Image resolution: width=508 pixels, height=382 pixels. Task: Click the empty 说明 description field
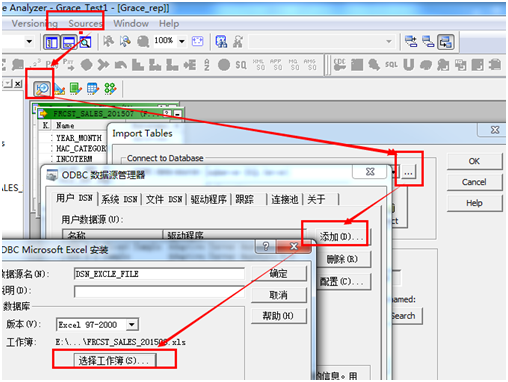click(x=159, y=292)
